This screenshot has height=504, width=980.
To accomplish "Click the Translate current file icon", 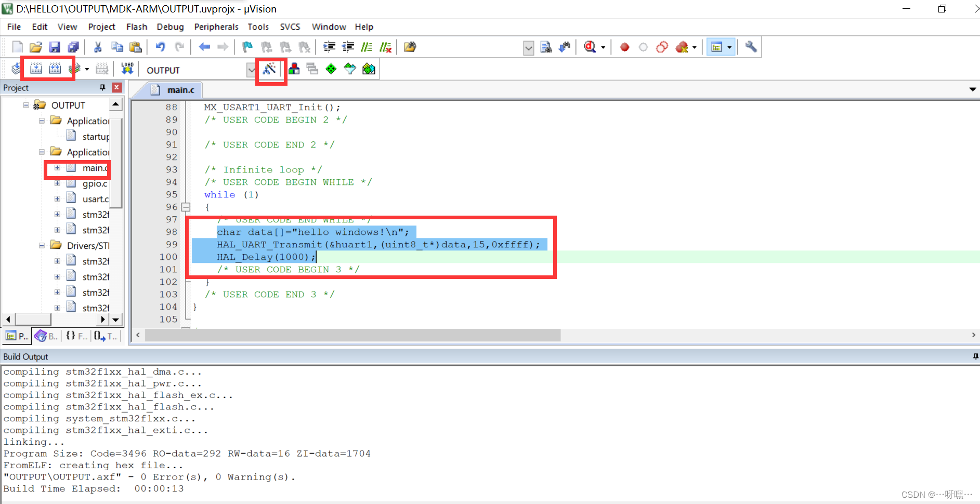I will pos(17,69).
